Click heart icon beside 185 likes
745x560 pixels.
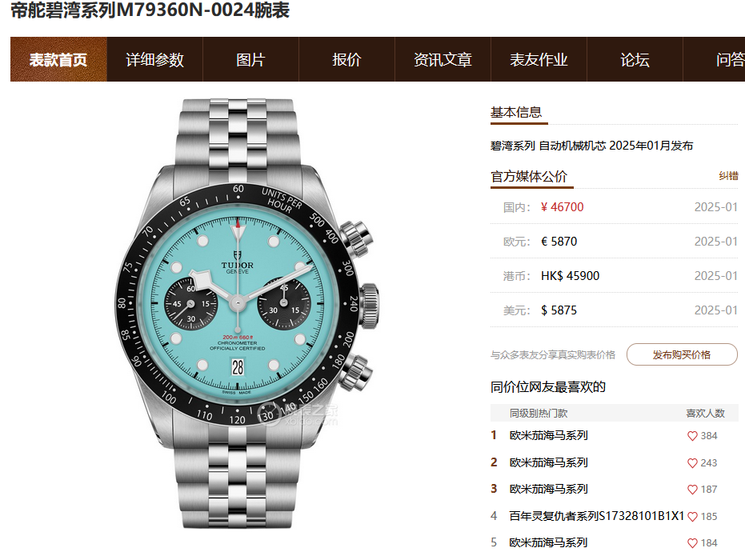click(x=692, y=517)
